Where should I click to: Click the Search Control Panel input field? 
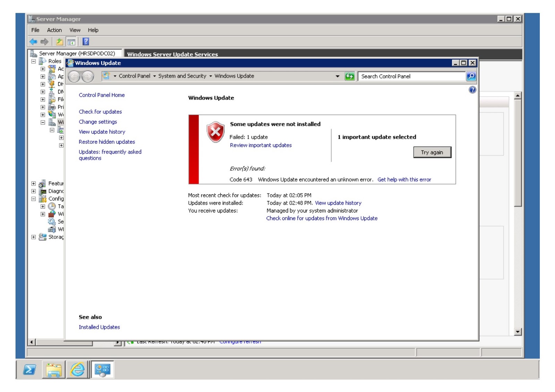click(412, 76)
